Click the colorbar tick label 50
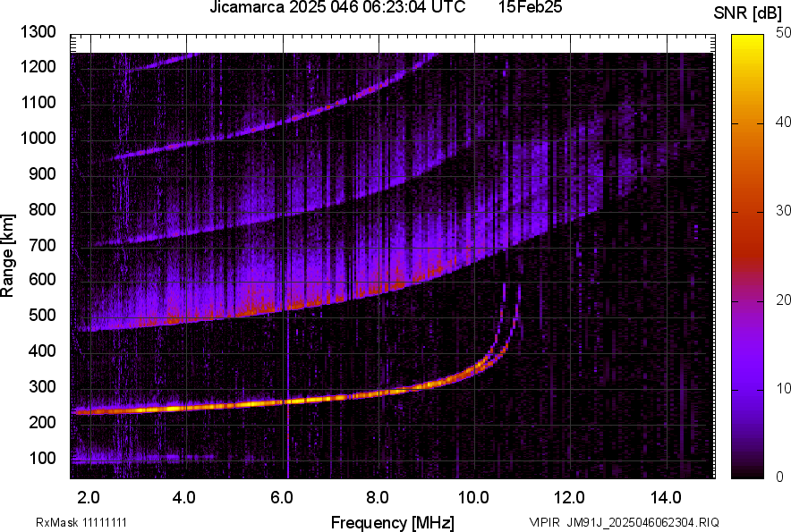This screenshot has height=532, width=791. click(784, 33)
